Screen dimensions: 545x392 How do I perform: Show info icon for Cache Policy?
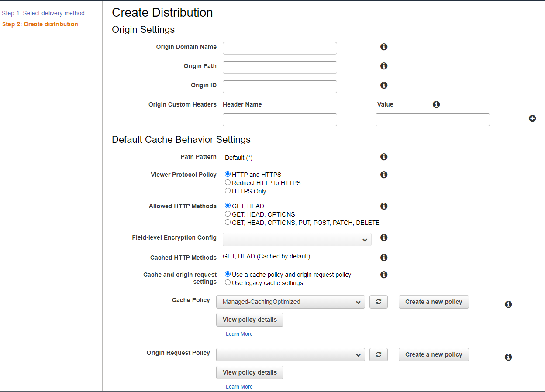pyautogui.click(x=508, y=304)
